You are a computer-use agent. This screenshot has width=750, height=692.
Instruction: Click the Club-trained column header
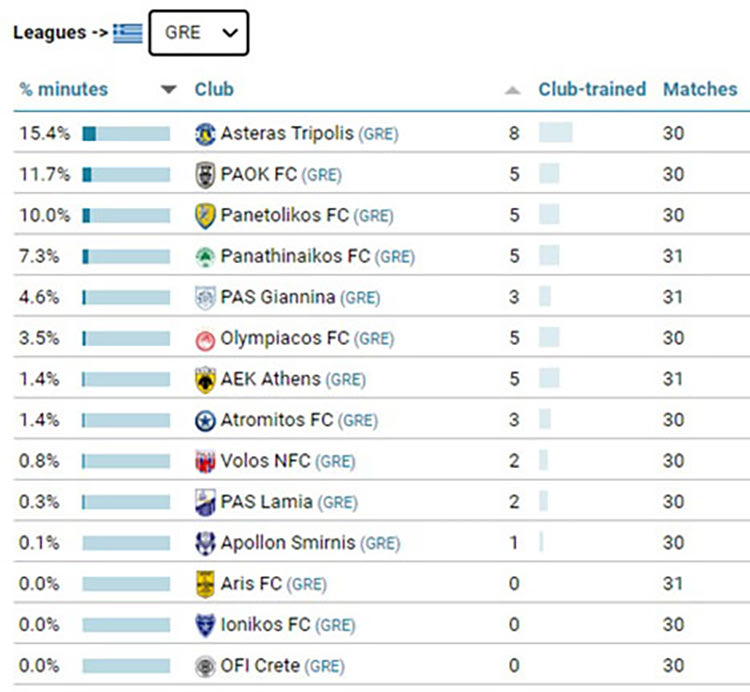(x=592, y=89)
